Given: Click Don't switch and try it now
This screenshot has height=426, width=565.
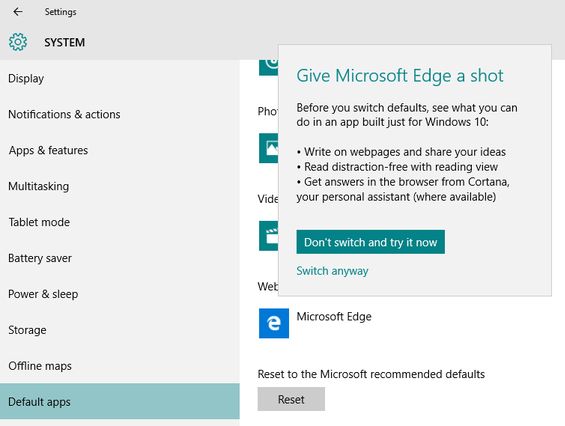Looking at the screenshot, I should click(x=370, y=242).
